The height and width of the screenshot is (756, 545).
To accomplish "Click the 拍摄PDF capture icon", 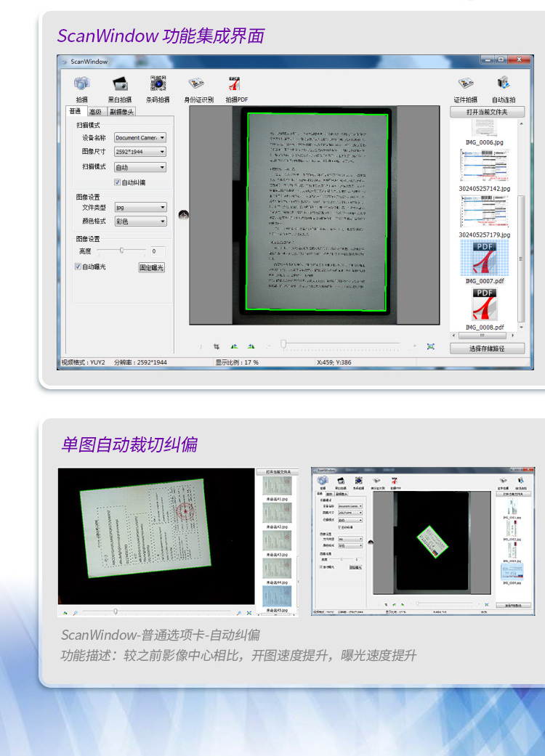I will 236,84.
